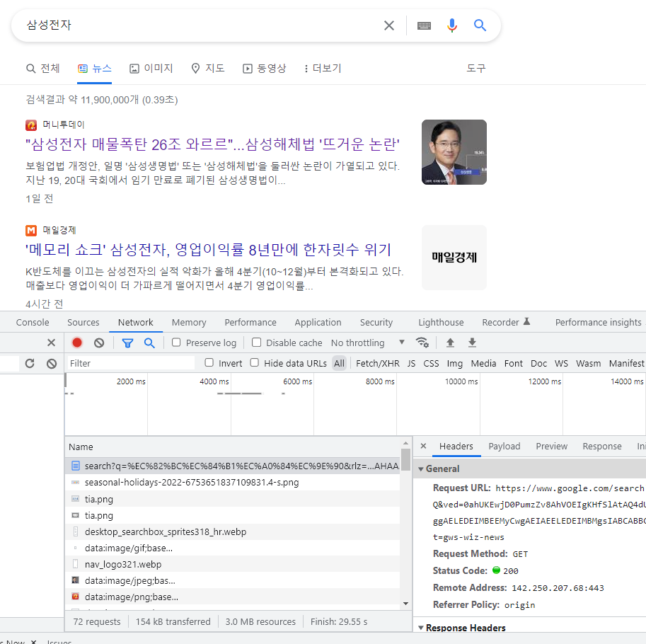Screen dimensions: 646x644
Task: Switch to the Payload tab
Action: 504,447
